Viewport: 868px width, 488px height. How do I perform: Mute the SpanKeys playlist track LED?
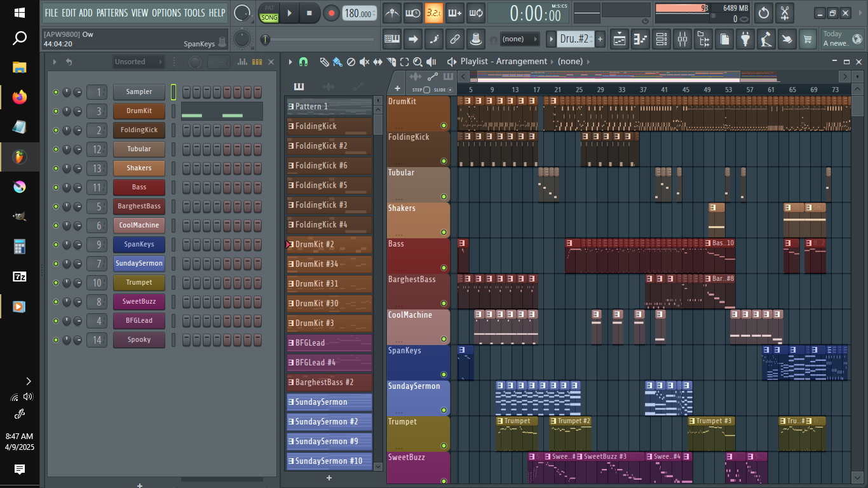444,374
